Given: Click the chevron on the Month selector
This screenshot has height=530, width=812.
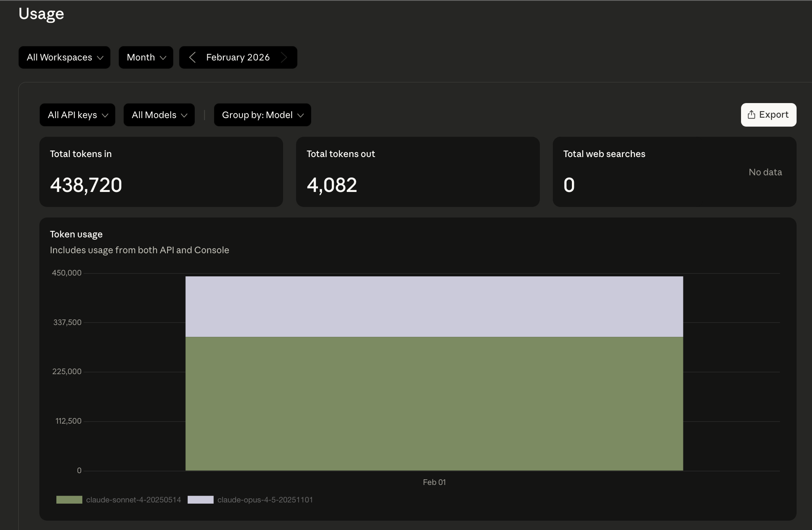Looking at the screenshot, I should click(163, 58).
